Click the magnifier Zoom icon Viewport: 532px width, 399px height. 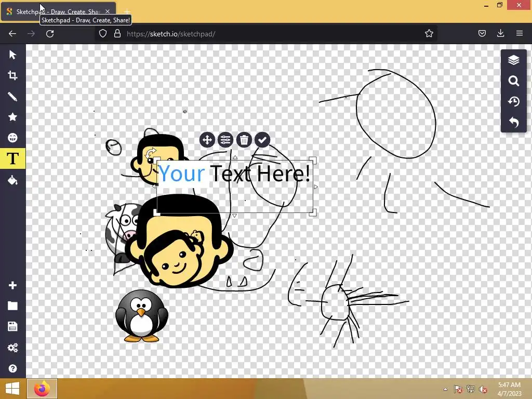[x=514, y=81]
